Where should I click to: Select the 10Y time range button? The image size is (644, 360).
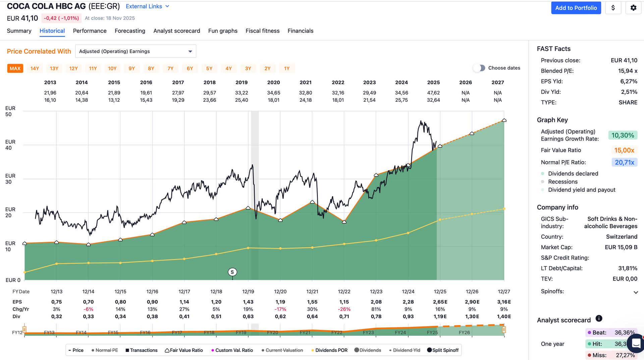(112, 69)
